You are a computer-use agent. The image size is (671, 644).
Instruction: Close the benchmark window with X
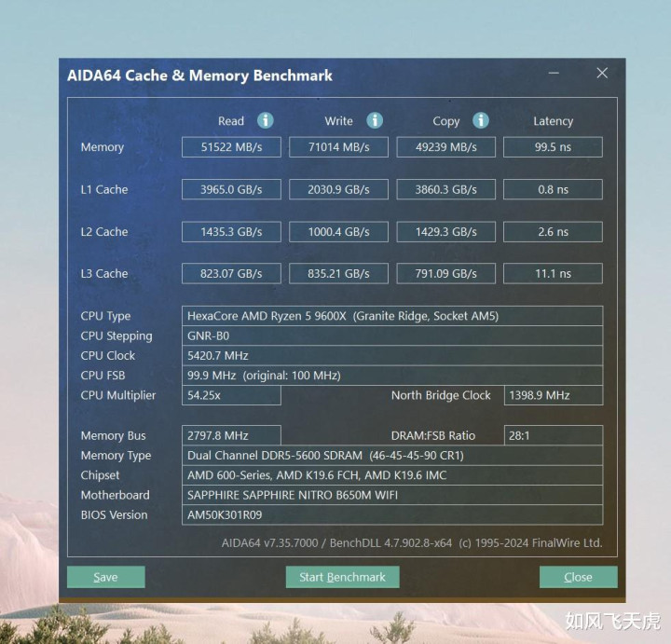tap(602, 74)
